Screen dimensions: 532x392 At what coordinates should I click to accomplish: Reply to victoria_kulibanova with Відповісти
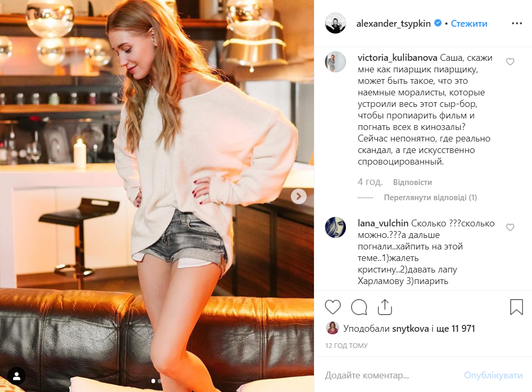412,182
